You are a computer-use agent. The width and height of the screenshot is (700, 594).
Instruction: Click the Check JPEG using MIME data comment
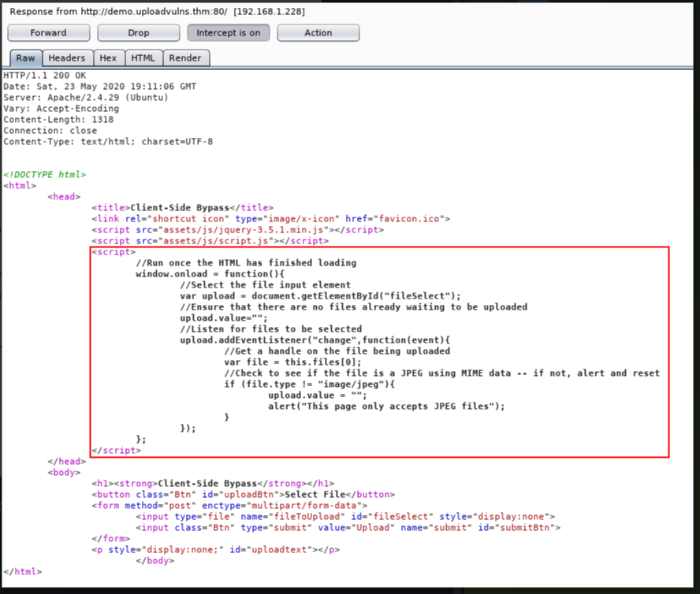point(442,373)
